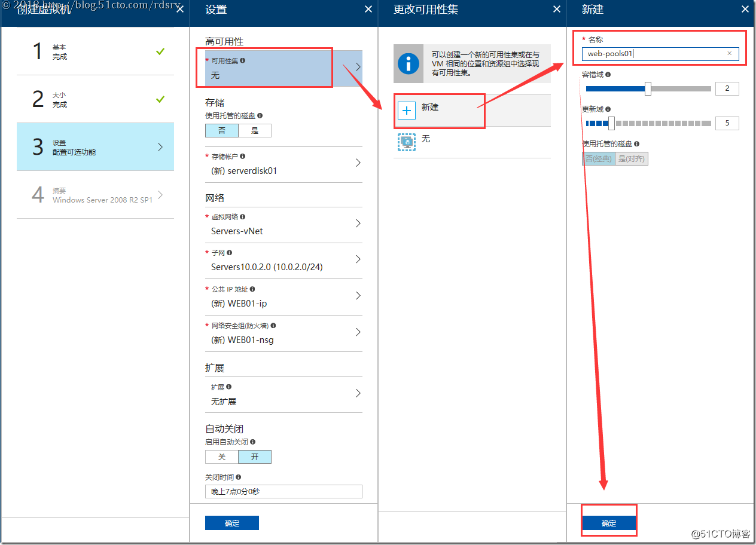The width and height of the screenshot is (756, 545).
Task: Clear the 名称 field with the x icon
Action: pos(729,54)
